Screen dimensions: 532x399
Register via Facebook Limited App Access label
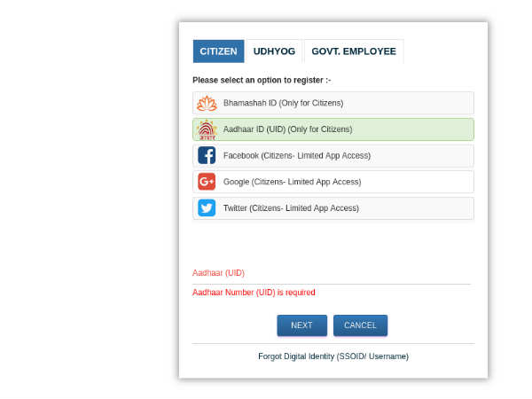pos(296,156)
